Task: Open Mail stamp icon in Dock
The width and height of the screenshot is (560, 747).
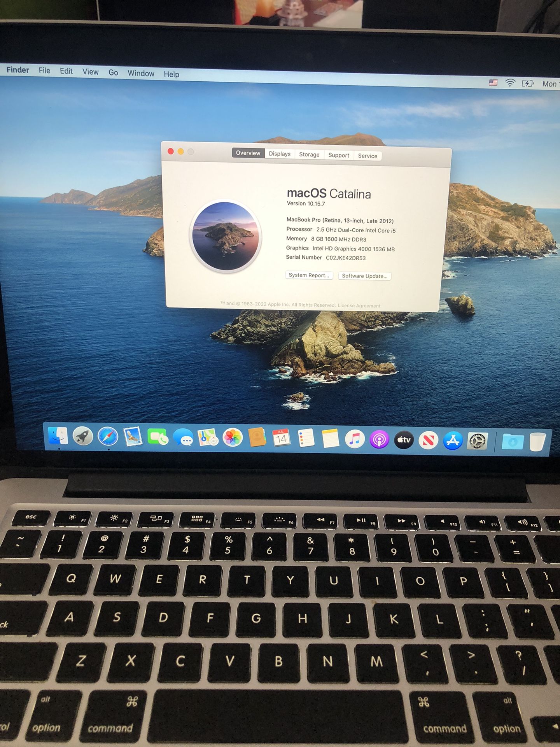Action: pos(133,437)
